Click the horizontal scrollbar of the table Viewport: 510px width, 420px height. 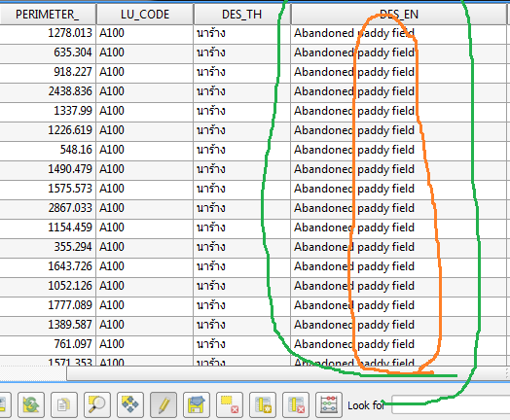pos(286,373)
